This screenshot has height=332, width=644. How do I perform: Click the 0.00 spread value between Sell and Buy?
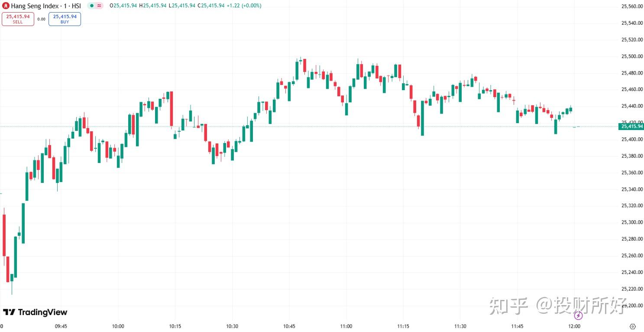[x=41, y=19]
